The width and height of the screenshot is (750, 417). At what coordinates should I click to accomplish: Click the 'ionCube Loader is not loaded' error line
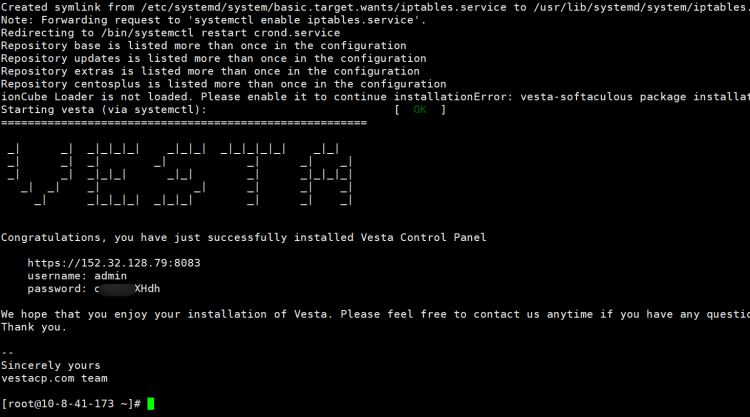[x=375, y=97]
